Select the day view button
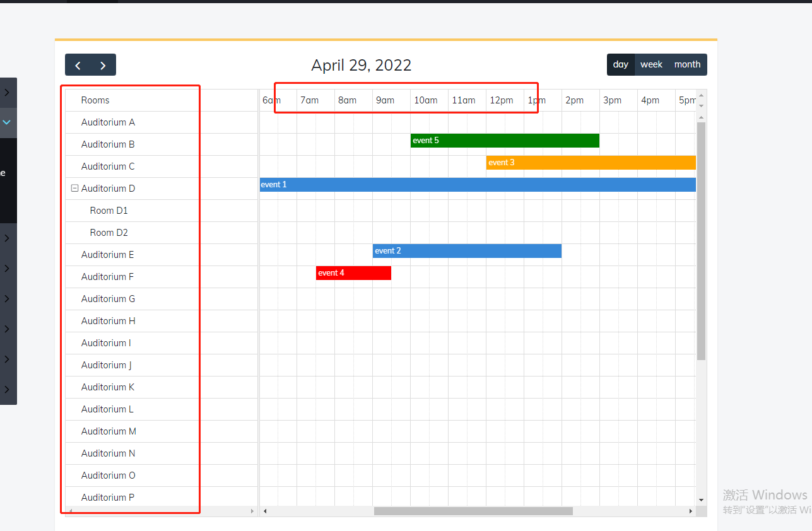The height and width of the screenshot is (531, 812). tap(620, 64)
